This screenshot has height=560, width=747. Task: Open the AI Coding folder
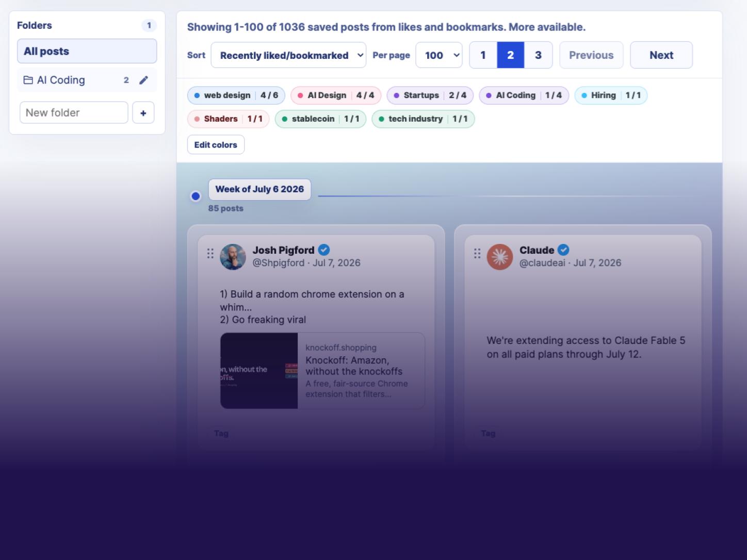tap(87, 80)
